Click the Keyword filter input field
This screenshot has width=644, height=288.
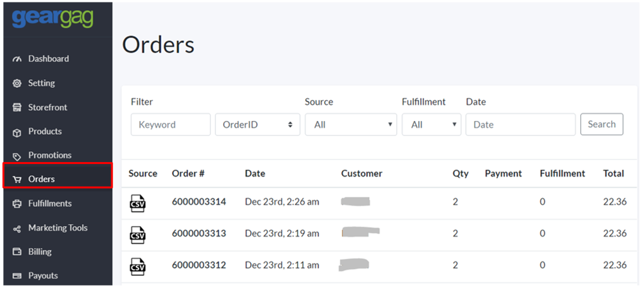click(x=171, y=125)
